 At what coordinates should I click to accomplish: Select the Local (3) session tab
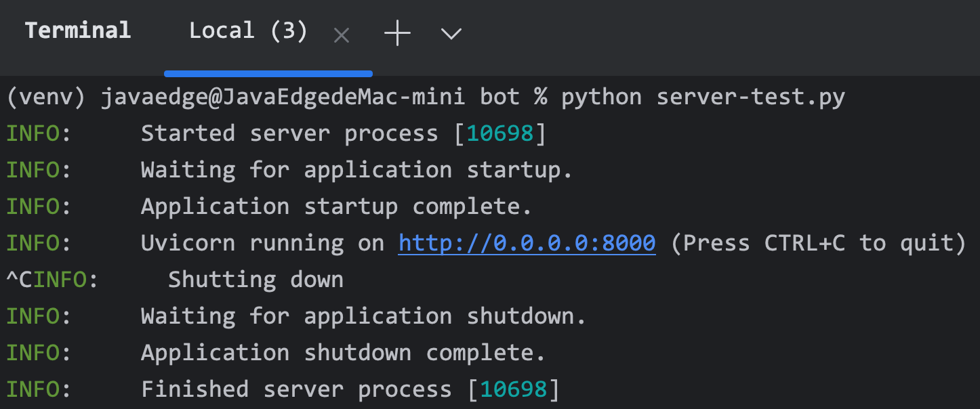pos(247,31)
